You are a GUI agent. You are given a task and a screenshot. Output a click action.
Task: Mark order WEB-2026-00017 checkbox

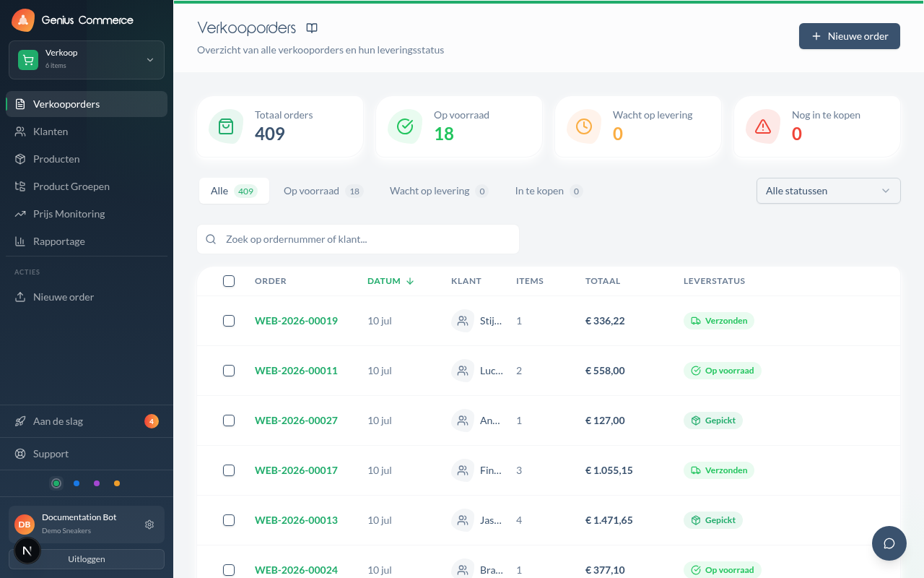(229, 470)
